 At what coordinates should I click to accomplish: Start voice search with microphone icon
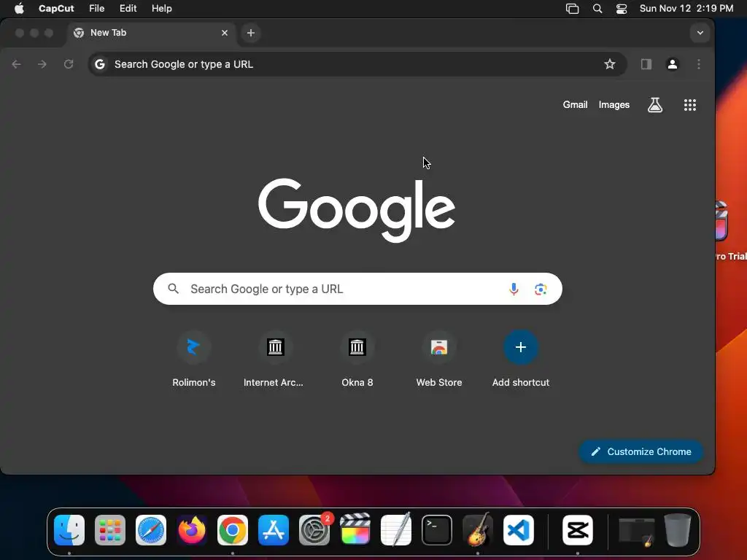(x=514, y=289)
